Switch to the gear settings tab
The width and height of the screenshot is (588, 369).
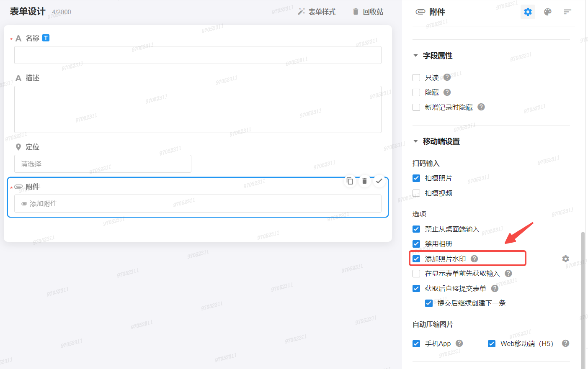(528, 12)
